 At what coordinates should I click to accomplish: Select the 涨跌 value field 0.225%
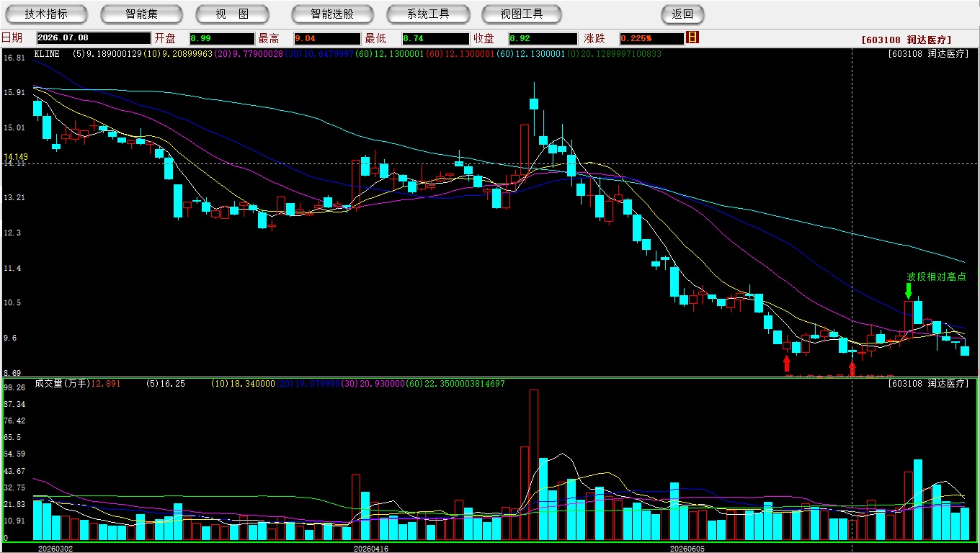(x=651, y=38)
